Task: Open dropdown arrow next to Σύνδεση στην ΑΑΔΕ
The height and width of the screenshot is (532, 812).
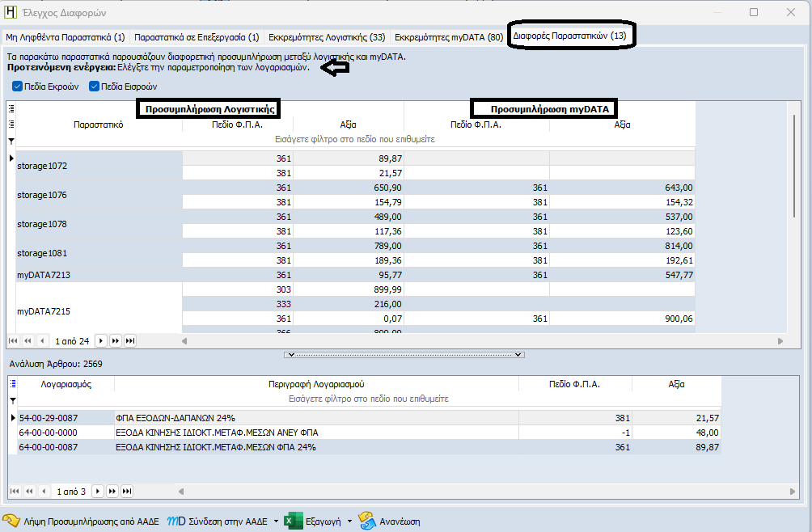Action: [x=277, y=521]
